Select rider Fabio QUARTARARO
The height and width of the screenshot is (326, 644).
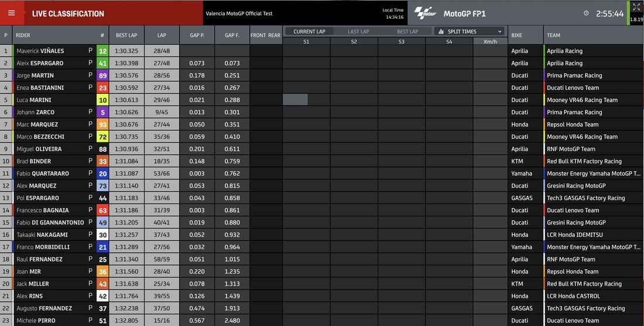coord(43,174)
